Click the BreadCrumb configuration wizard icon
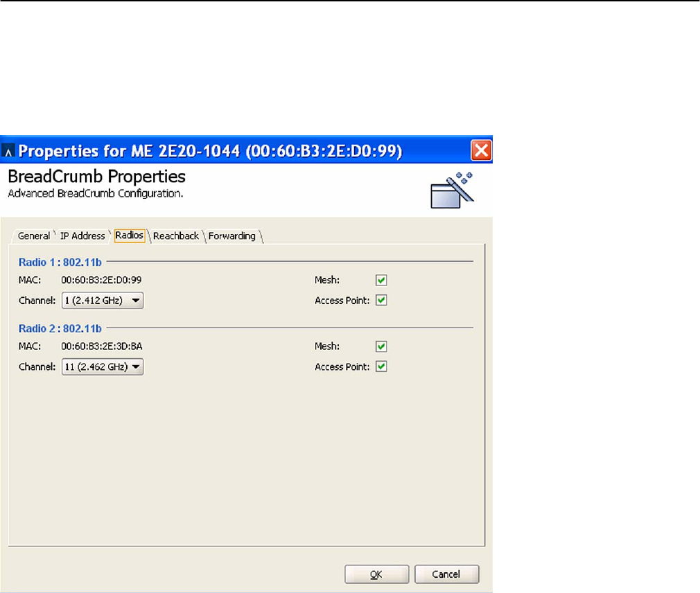Image resolution: width=700 pixels, height=593 pixels. [x=452, y=190]
